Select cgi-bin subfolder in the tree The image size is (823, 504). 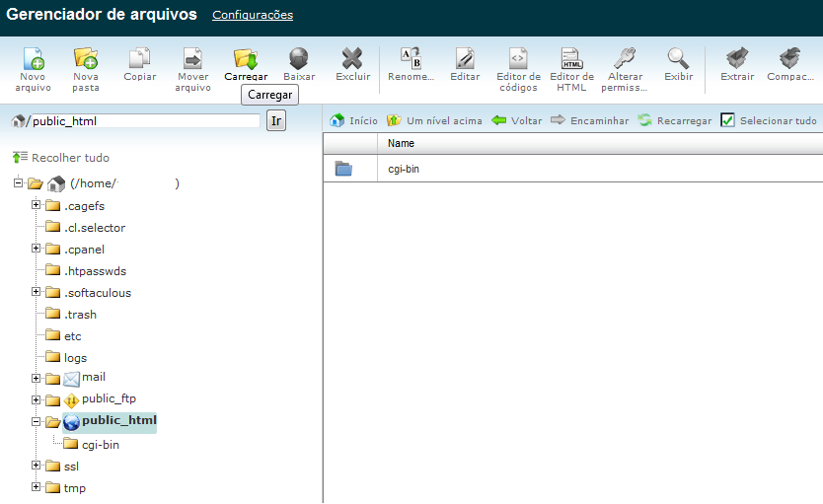point(101,445)
